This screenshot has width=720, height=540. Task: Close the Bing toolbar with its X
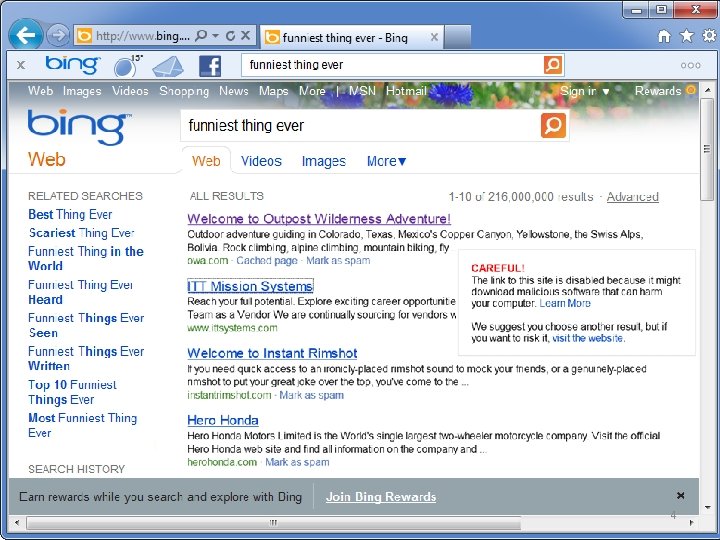21,65
